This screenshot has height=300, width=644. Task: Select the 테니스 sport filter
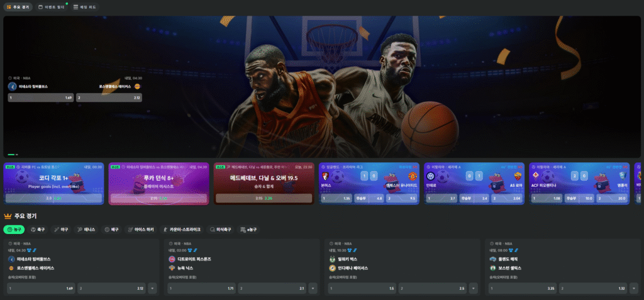coord(86,230)
